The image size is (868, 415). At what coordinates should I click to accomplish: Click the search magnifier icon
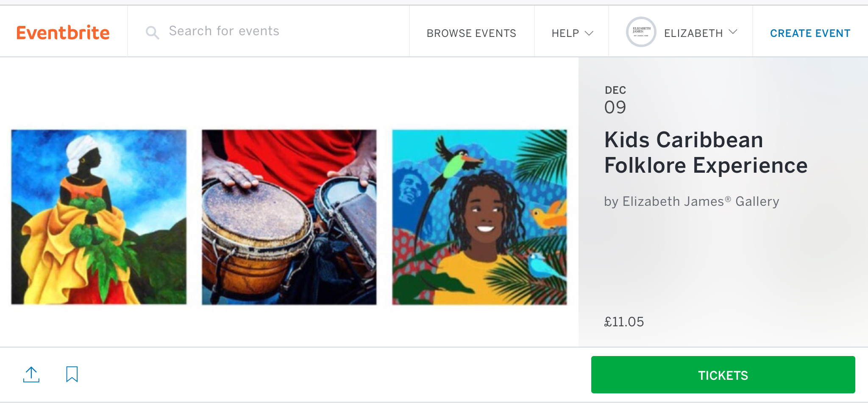point(152,33)
